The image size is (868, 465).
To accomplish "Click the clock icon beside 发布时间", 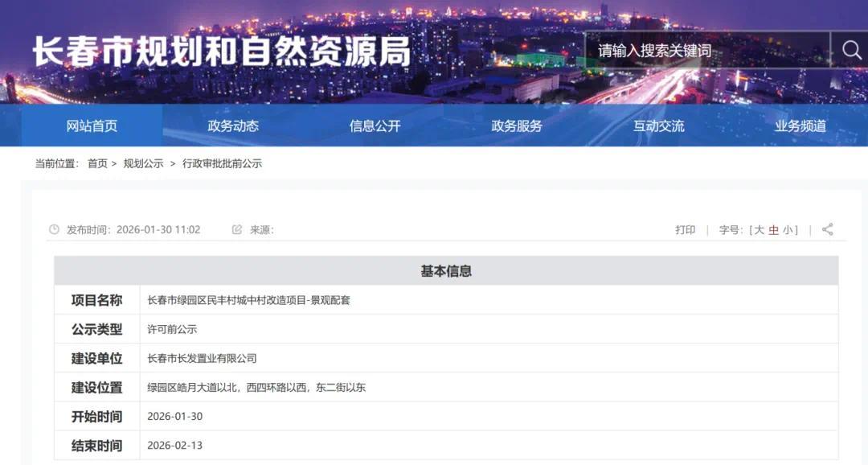I will click(x=54, y=229).
